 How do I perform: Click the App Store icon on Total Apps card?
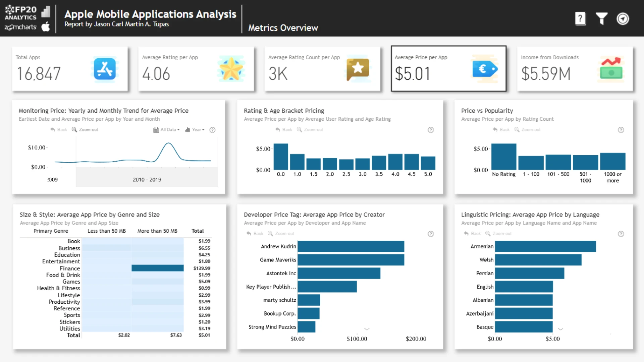pos(105,69)
